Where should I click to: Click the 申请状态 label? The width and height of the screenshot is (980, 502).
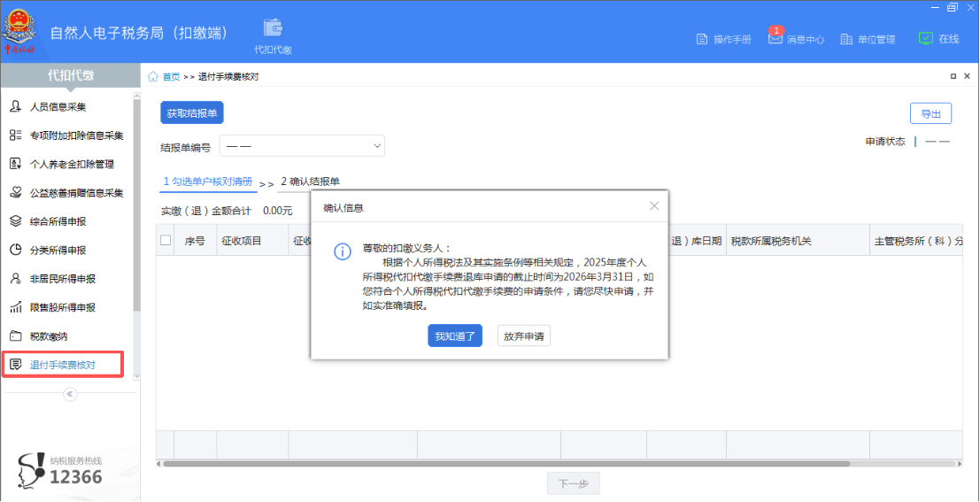[885, 142]
